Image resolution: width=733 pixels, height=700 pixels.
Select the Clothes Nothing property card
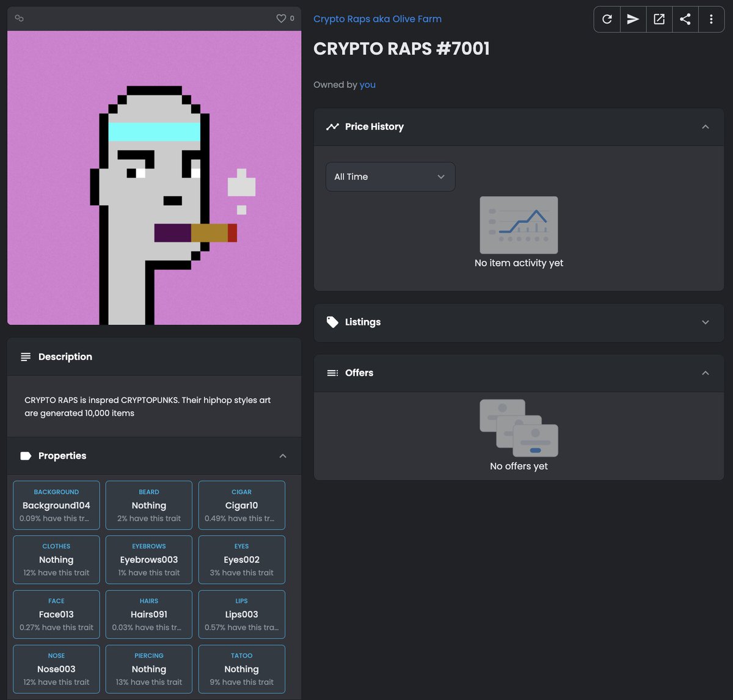(56, 560)
